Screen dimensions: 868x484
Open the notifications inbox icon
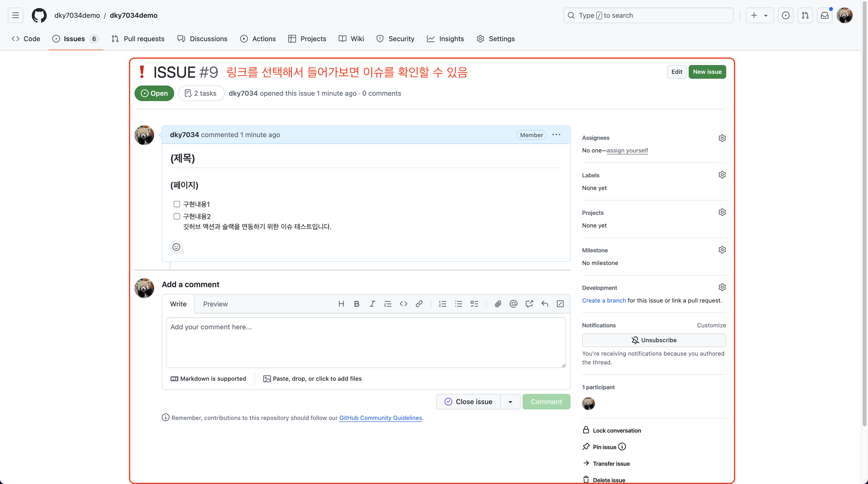click(x=824, y=16)
